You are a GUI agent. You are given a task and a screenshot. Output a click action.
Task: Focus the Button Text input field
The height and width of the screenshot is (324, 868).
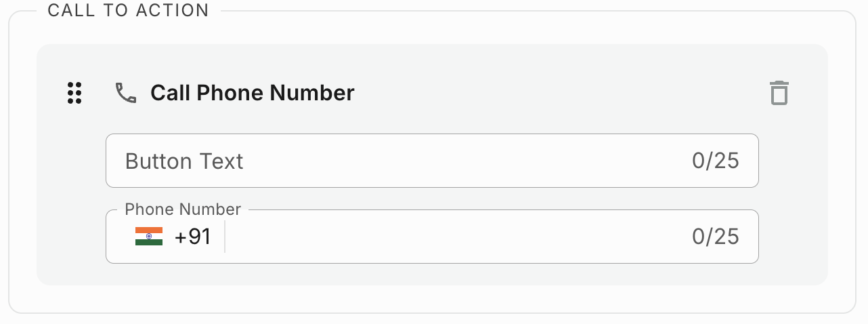pos(406,161)
